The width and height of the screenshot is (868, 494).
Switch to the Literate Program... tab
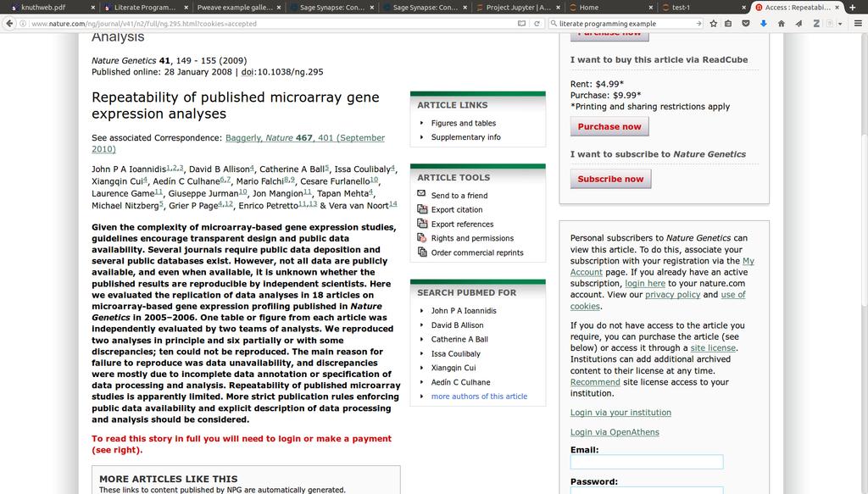point(145,8)
